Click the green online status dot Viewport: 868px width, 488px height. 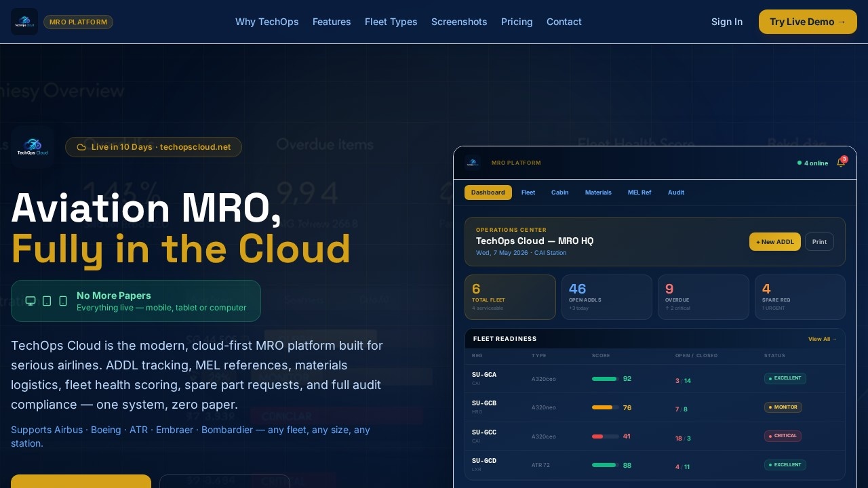pyautogui.click(x=800, y=163)
